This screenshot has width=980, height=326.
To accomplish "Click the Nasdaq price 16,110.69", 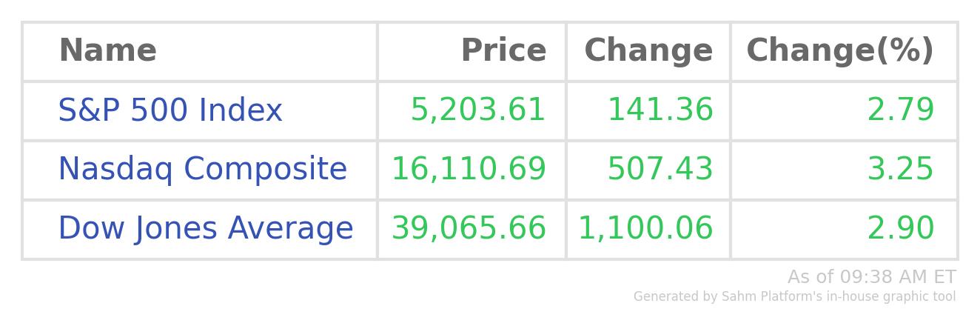I will (469, 170).
